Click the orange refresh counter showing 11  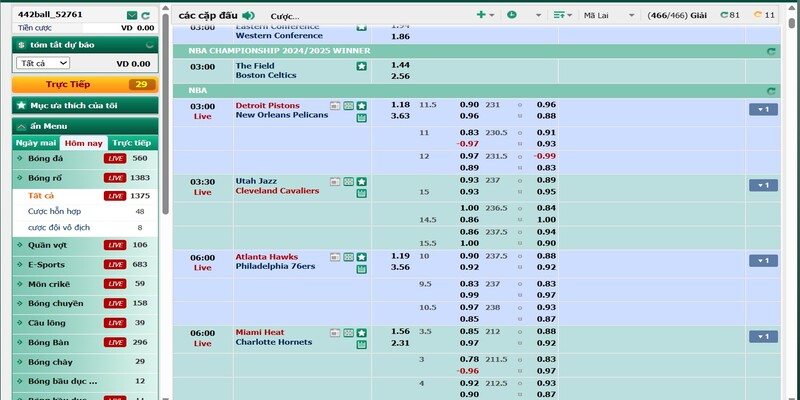pyautogui.click(x=764, y=15)
